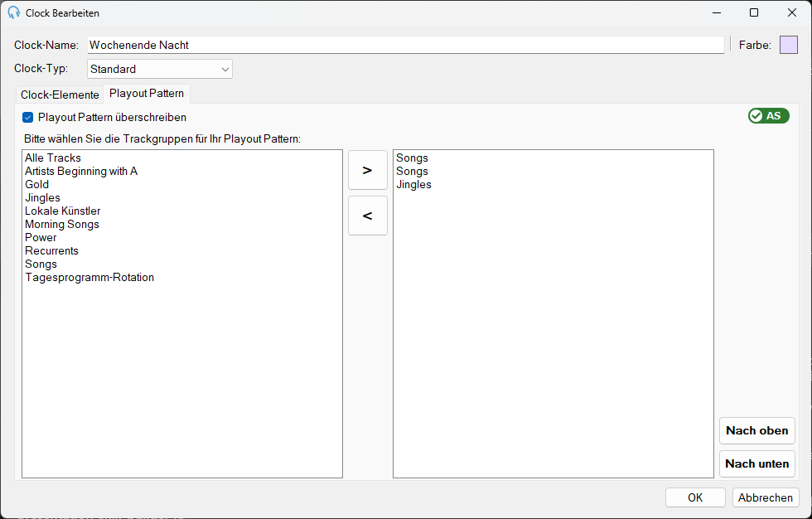Click the add arrow button (>)
The image size is (812, 519).
tap(368, 170)
